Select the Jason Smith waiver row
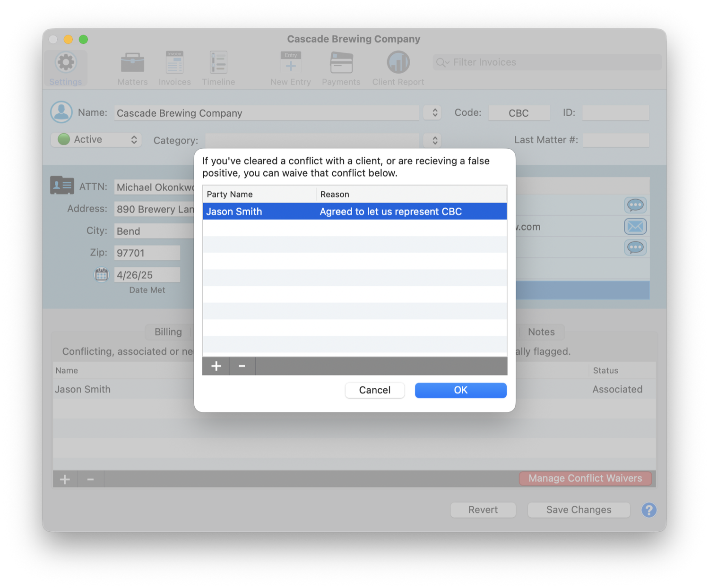The width and height of the screenshot is (709, 588). click(x=354, y=212)
